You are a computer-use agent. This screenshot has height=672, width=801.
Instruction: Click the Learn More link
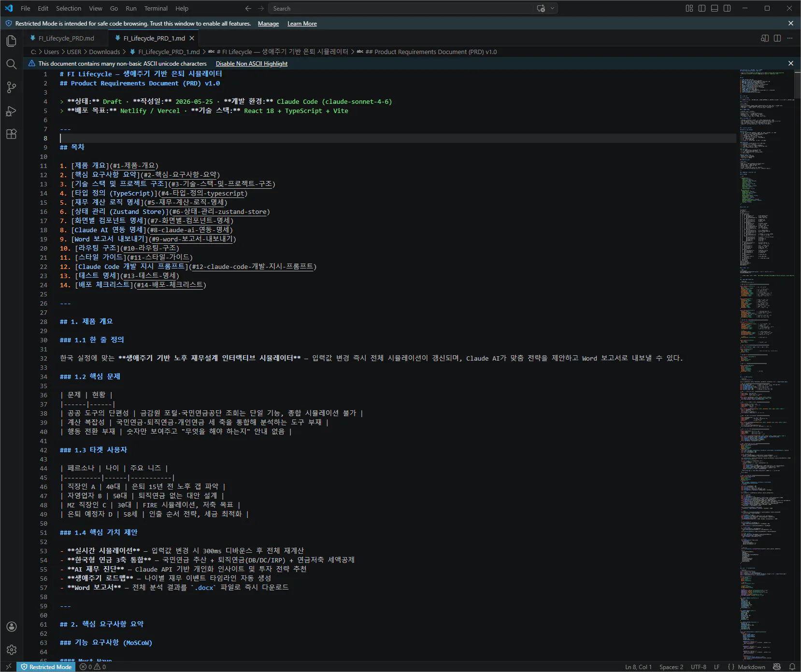click(x=302, y=23)
